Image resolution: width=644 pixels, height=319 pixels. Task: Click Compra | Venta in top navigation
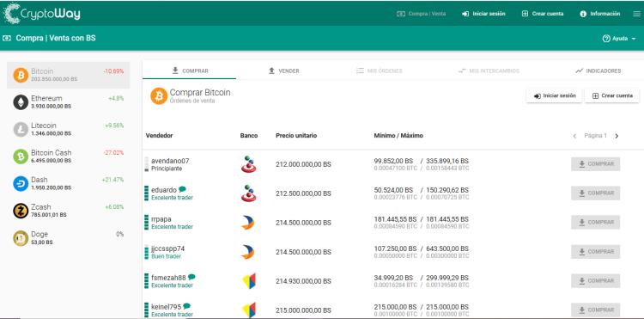422,14
